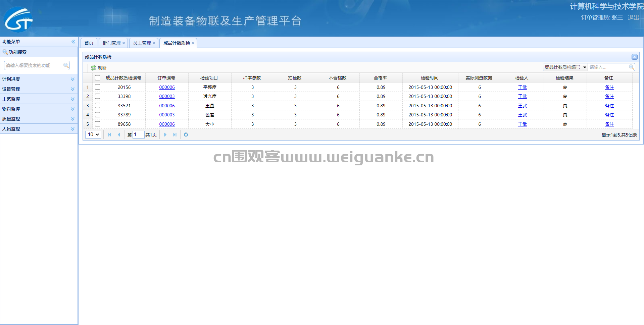The image size is (644, 325).
Task: Click the 检验项目 column header
Action: (x=209, y=78)
